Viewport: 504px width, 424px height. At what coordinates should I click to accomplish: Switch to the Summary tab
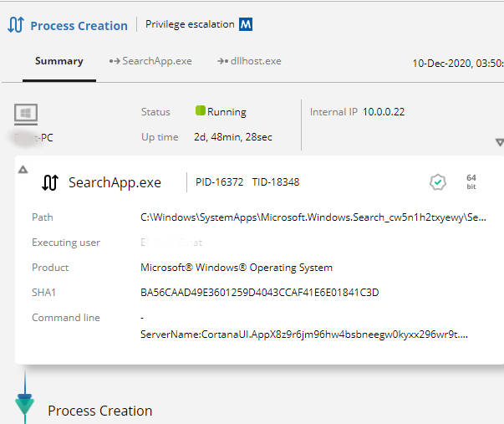(59, 61)
